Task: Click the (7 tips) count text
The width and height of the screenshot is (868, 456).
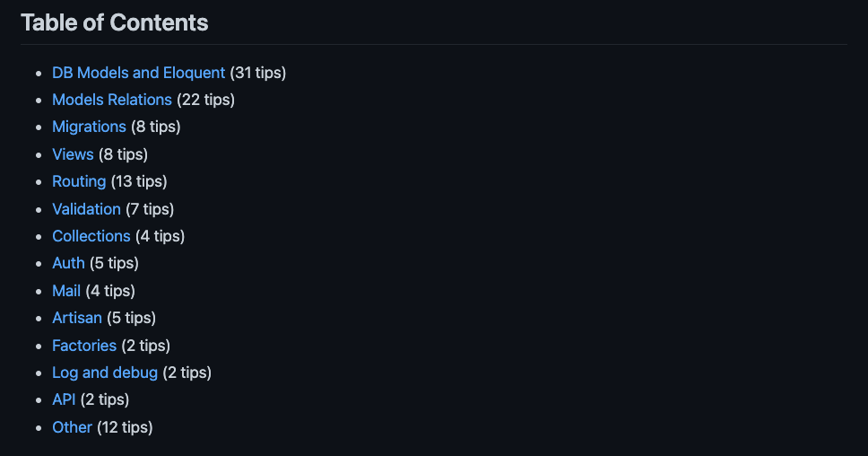Action: 150,209
